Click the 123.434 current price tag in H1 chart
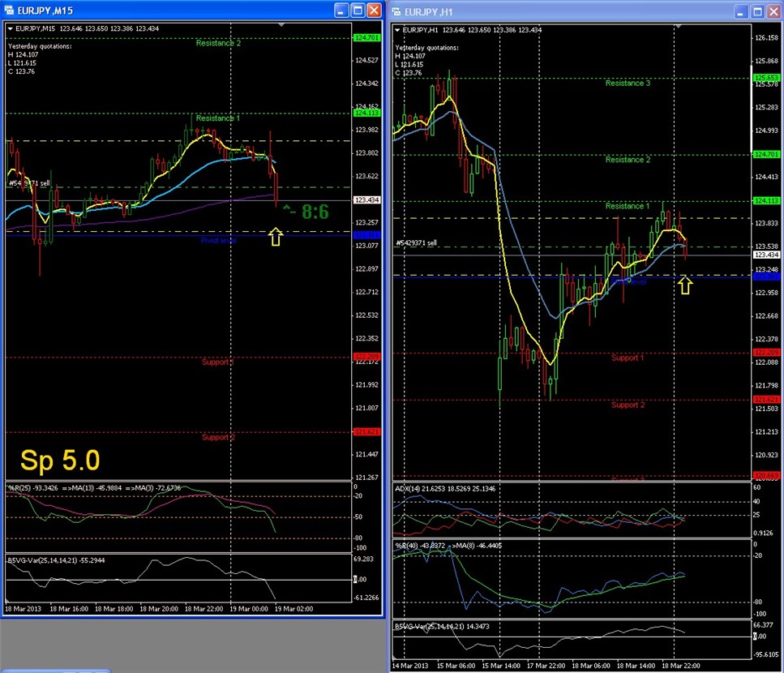784x673 pixels. click(x=766, y=255)
